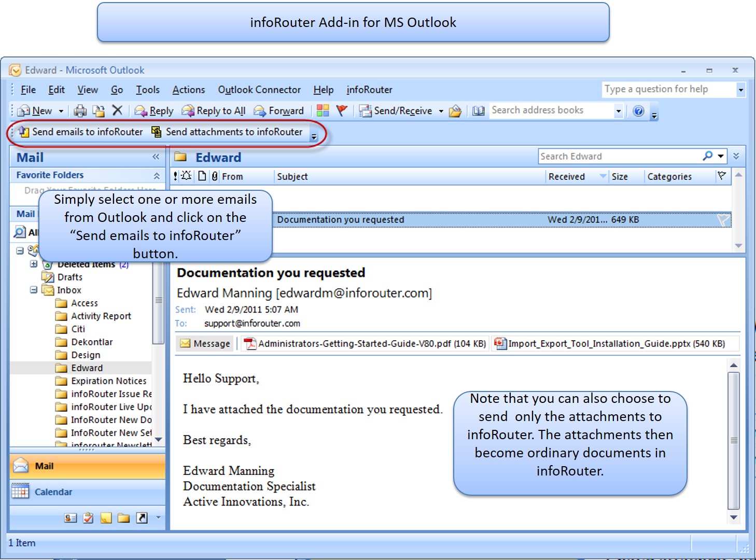Click the Message attachment tab
Image resolution: width=756 pixels, height=560 pixels.
(x=205, y=343)
